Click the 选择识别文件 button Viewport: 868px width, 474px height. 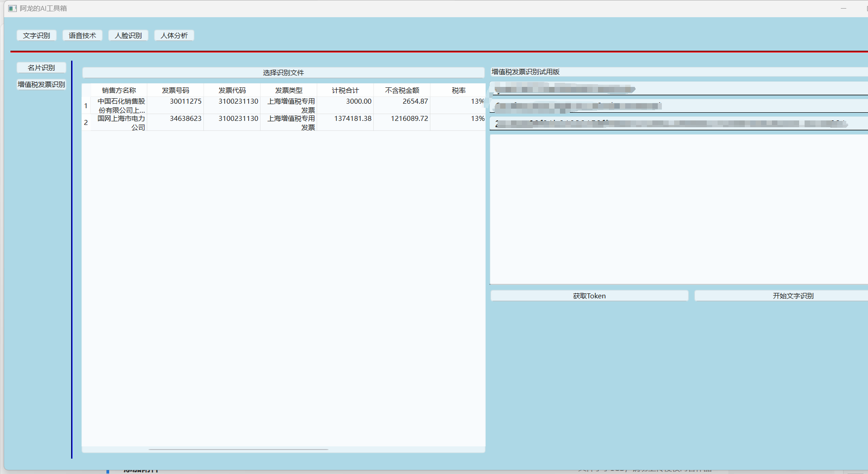pyautogui.click(x=283, y=72)
